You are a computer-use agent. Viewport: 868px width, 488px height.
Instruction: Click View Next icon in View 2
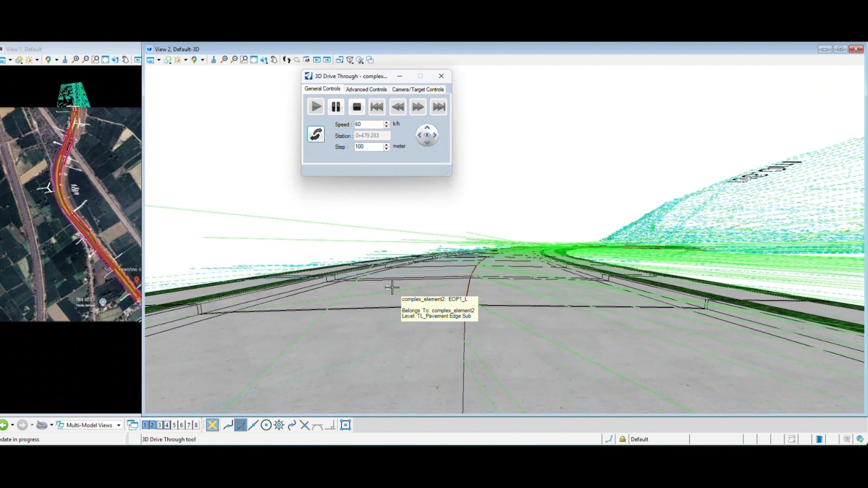[x=327, y=60]
